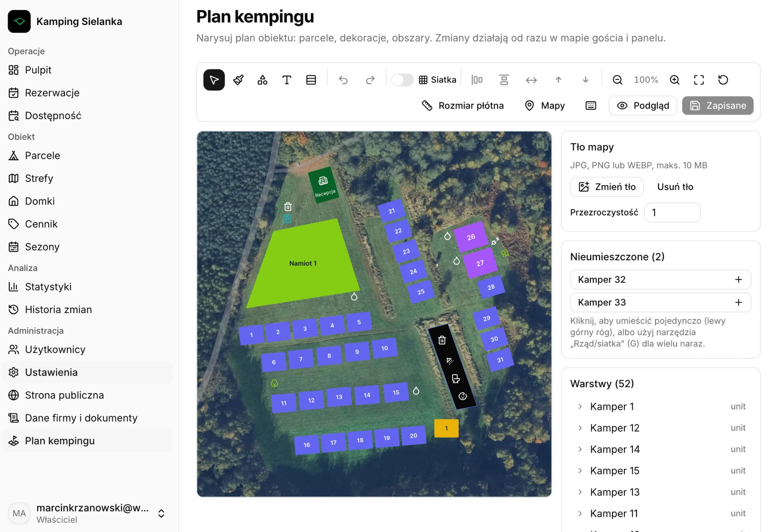Click the Przezroczystość value field
Screen dimensions: 775x532
pyautogui.click(x=672, y=213)
